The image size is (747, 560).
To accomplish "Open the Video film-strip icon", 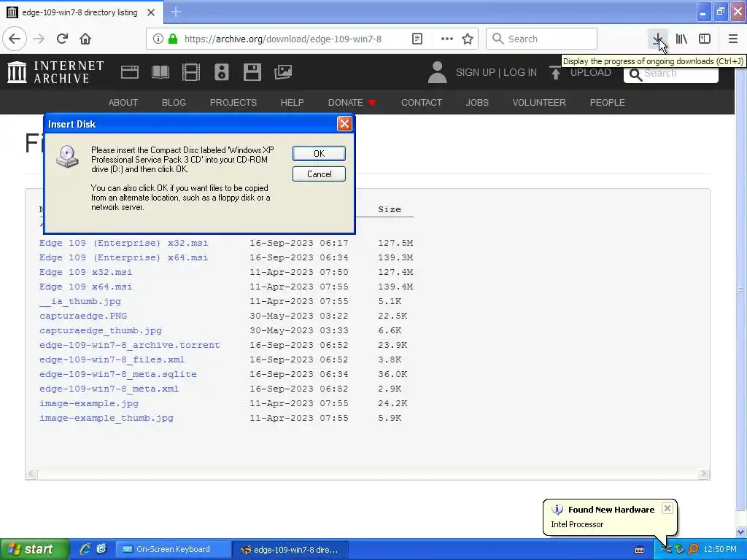I will [191, 72].
